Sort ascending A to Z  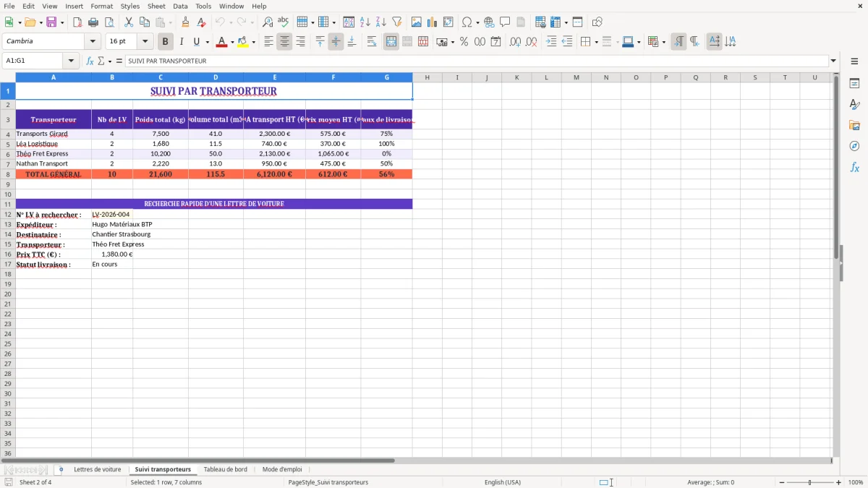365,22
